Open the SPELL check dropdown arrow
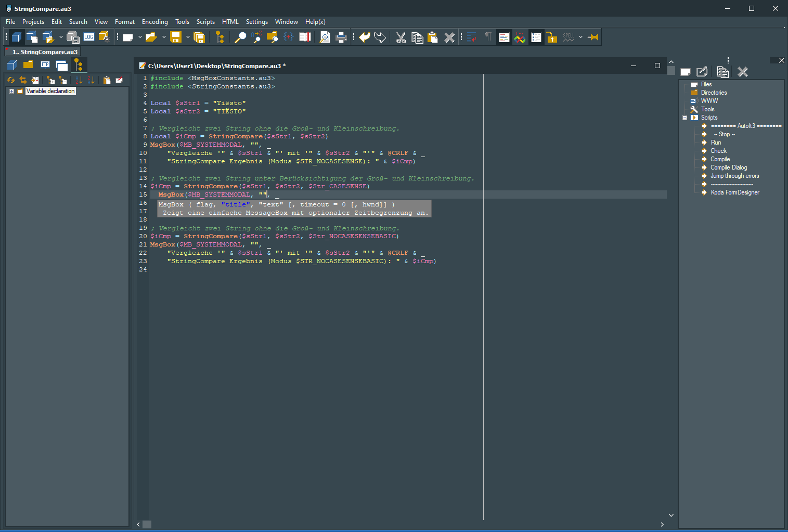 [580, 37]
